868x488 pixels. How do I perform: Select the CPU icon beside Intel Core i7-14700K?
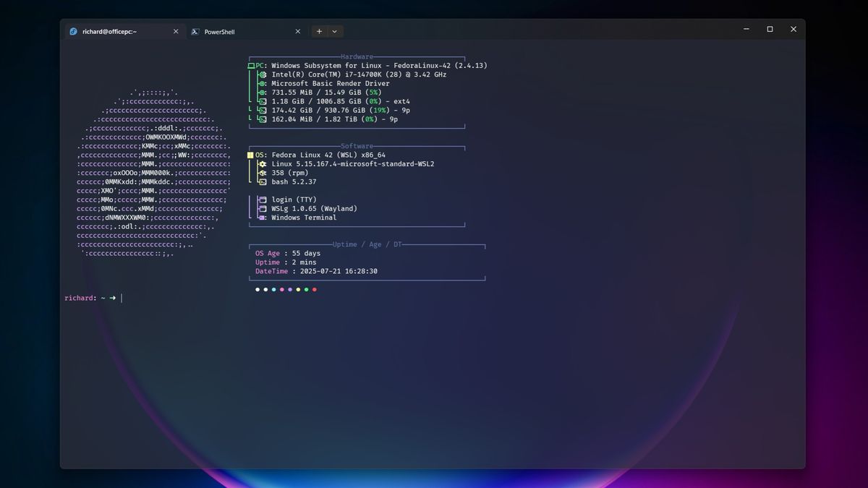[262, 74]
